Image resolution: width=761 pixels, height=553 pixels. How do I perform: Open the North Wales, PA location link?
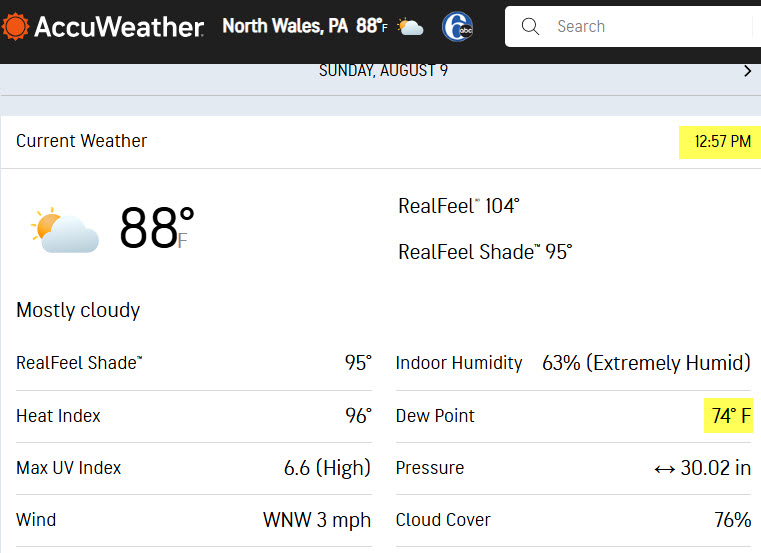tap(285, 26)
